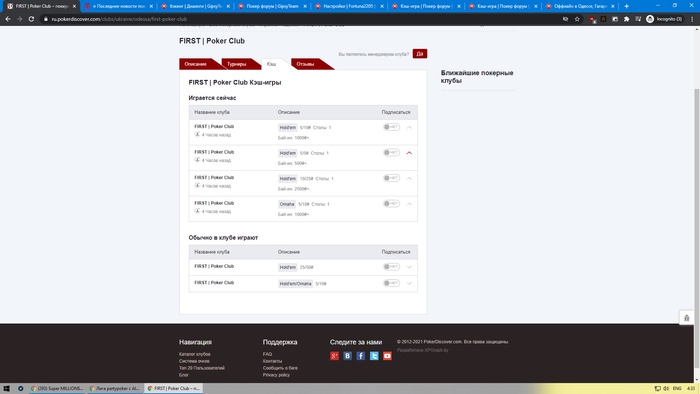Click the scroll-to-top icon at page right
This screenshot has height=394, width=700.
(687, 318)
